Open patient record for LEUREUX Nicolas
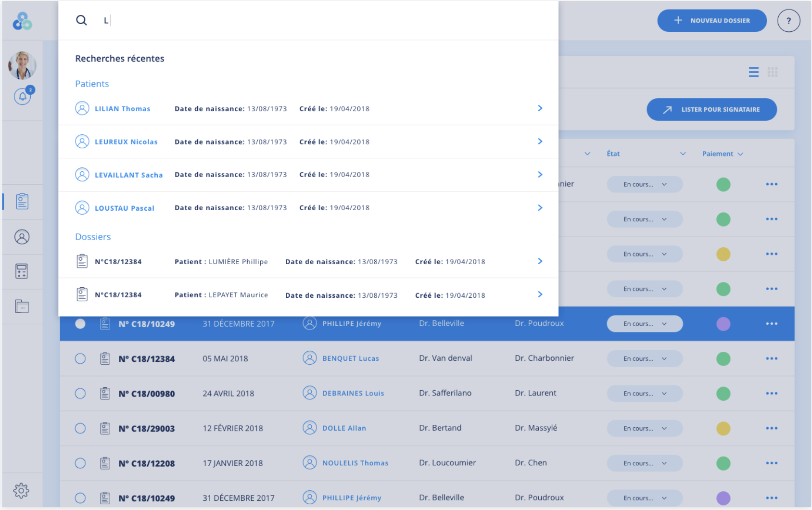 point(127,141)
